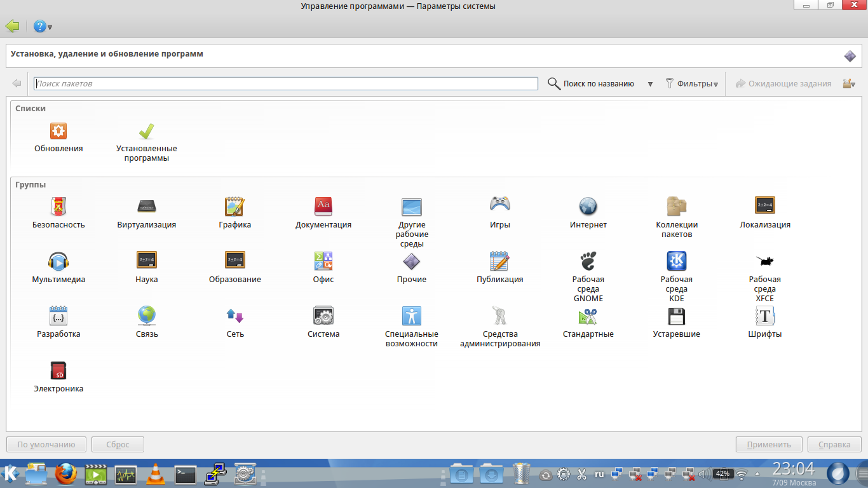The image size is (868, 488).
Task: Launch Firefox from the taskbar
Action: [x=65, y=473]
